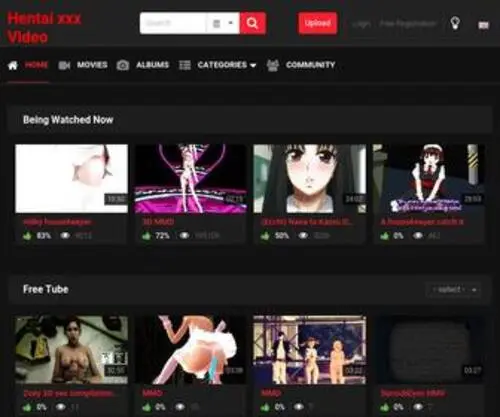This screenshot has height=417, width=500.
Task: Open the COMMUNITY section
Action: pos(310,65)
